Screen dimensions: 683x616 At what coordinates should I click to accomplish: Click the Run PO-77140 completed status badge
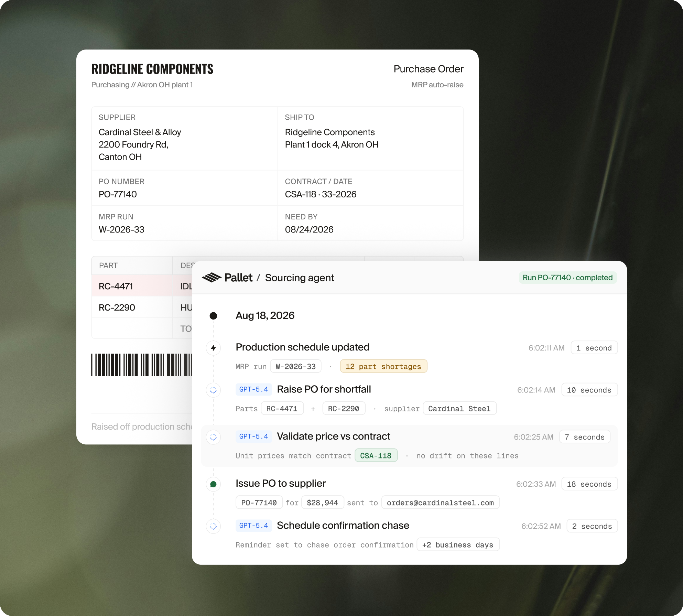pos(568,278)
